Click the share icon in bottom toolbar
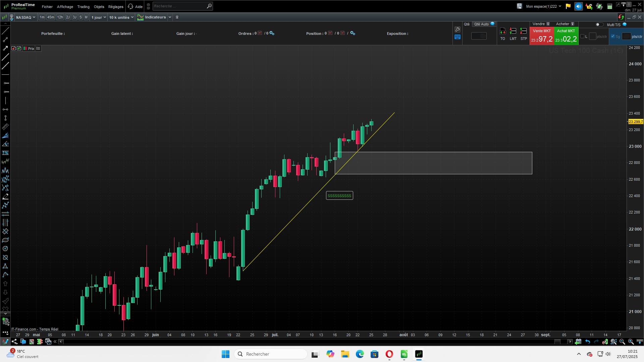Viewport: 644px width, 362px height. click(x=14, y=342)
